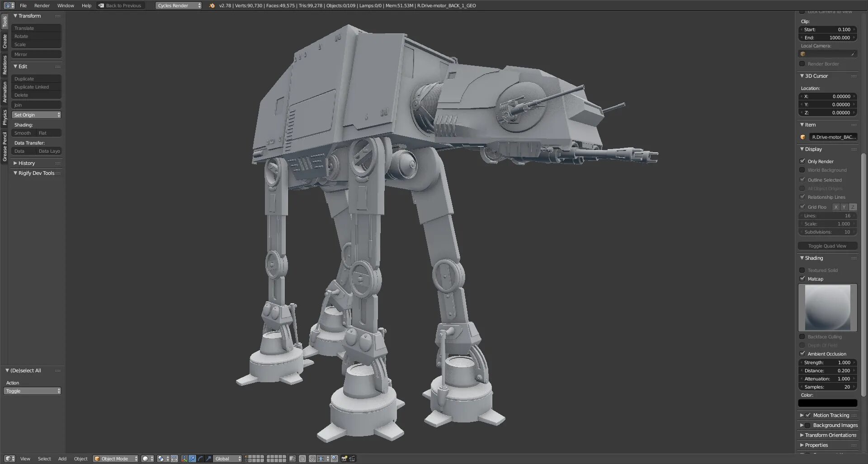Viewport: 868px width, 464px height.
Task: Click the Smooth shading button
Action: pos(24,133)
